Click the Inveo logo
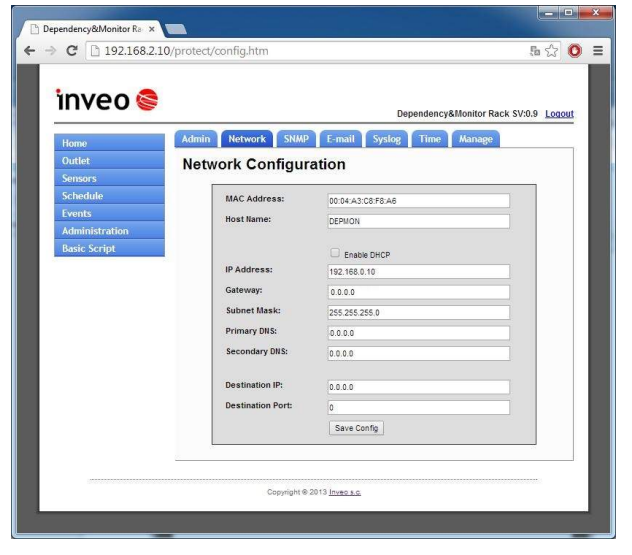This screenshot has height=555, width=632. point(107,100)
